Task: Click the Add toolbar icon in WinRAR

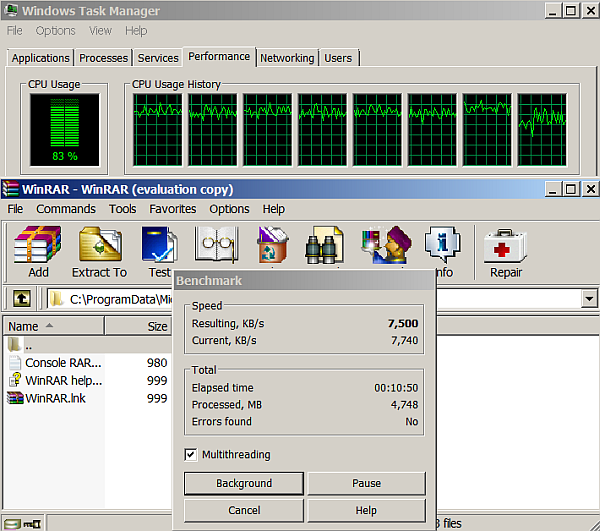Action: click(x=38, y=250)
